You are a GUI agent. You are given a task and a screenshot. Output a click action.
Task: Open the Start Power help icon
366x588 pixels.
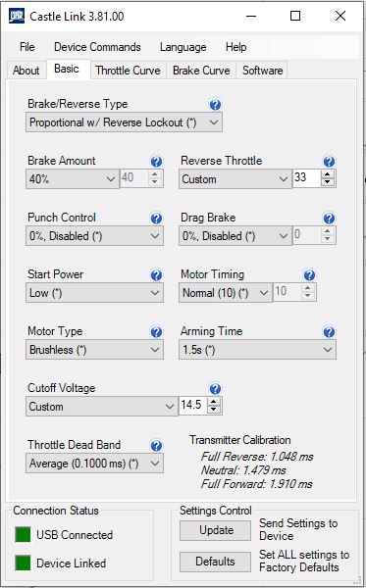coord(156,274)
